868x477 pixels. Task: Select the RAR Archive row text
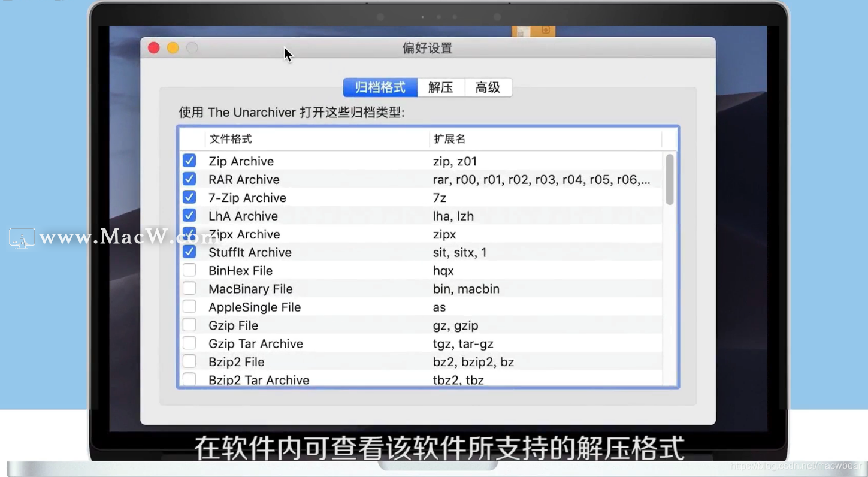pyautogui.click(x=244, y=179)
